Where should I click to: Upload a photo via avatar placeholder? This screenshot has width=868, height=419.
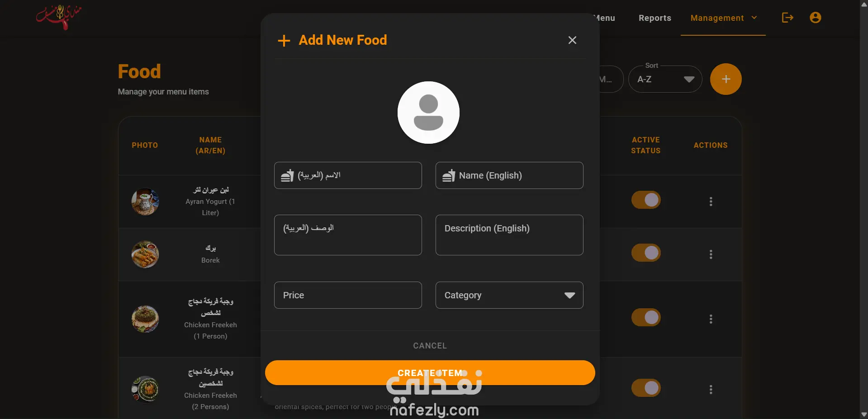click(428, 113)
